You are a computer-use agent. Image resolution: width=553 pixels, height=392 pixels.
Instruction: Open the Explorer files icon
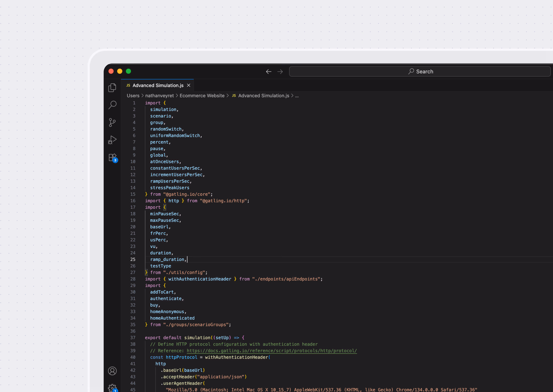tap(112, 88)
